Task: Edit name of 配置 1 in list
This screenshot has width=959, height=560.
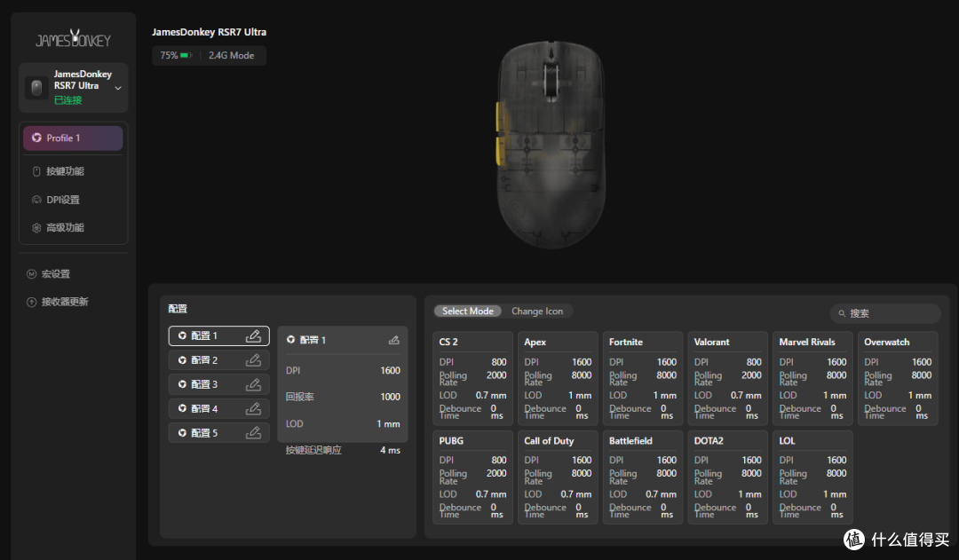Action: 253,335
